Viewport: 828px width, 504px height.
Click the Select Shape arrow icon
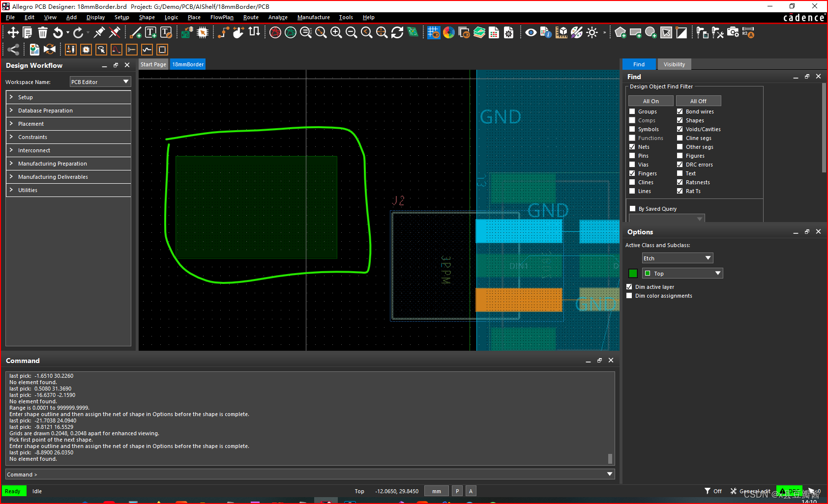point(666,32)
